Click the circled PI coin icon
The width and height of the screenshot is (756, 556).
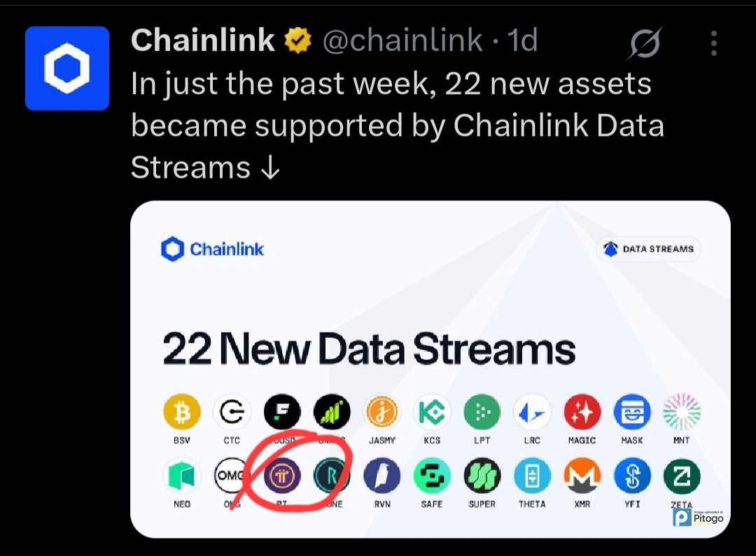282,476
